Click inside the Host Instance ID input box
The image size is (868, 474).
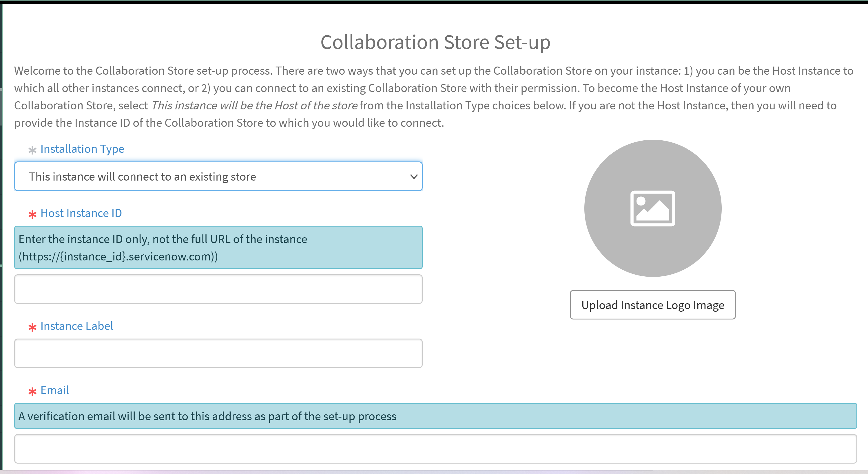coord(218,289)
